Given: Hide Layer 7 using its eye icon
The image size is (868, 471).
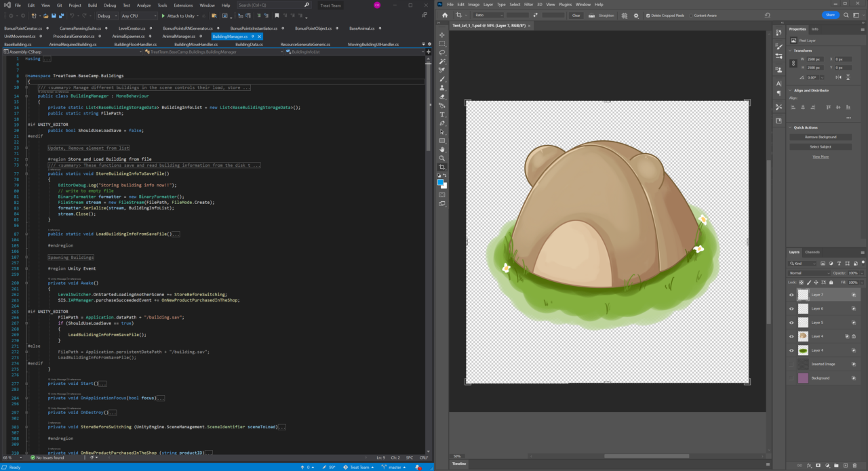Looking at the screenshot, I should click(x=791, y=295).
